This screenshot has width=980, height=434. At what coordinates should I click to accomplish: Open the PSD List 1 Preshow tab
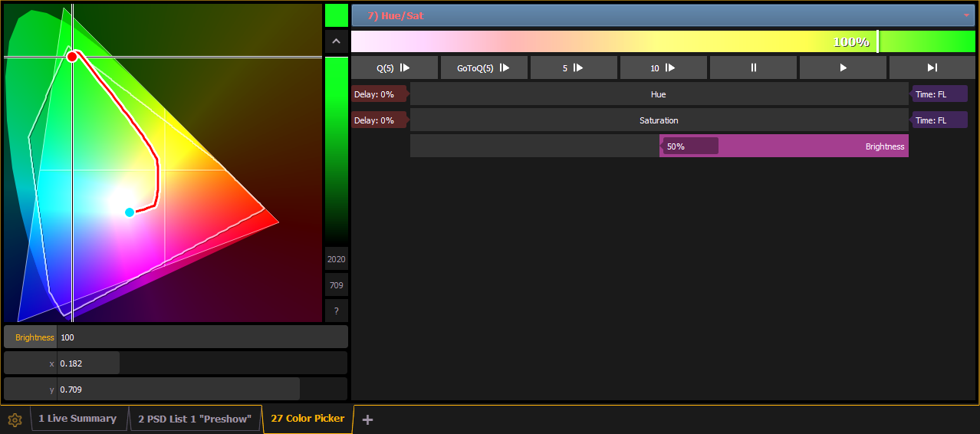coord(194,419)
